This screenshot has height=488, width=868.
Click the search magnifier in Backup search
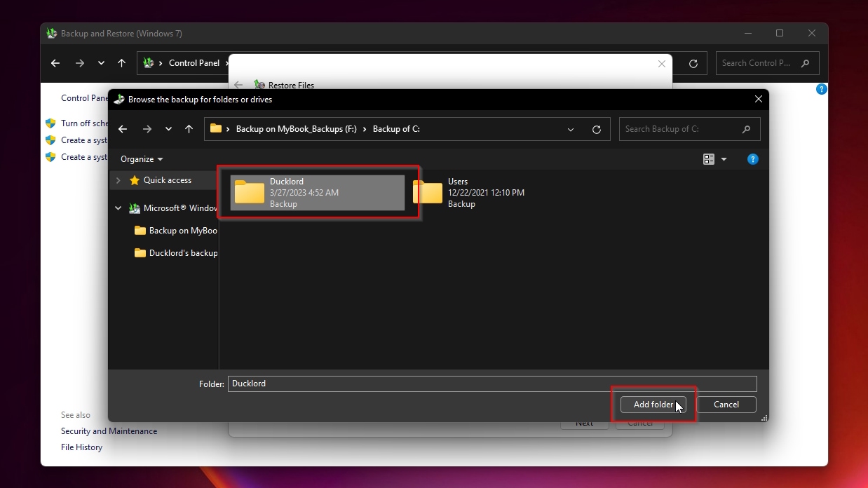746,129
